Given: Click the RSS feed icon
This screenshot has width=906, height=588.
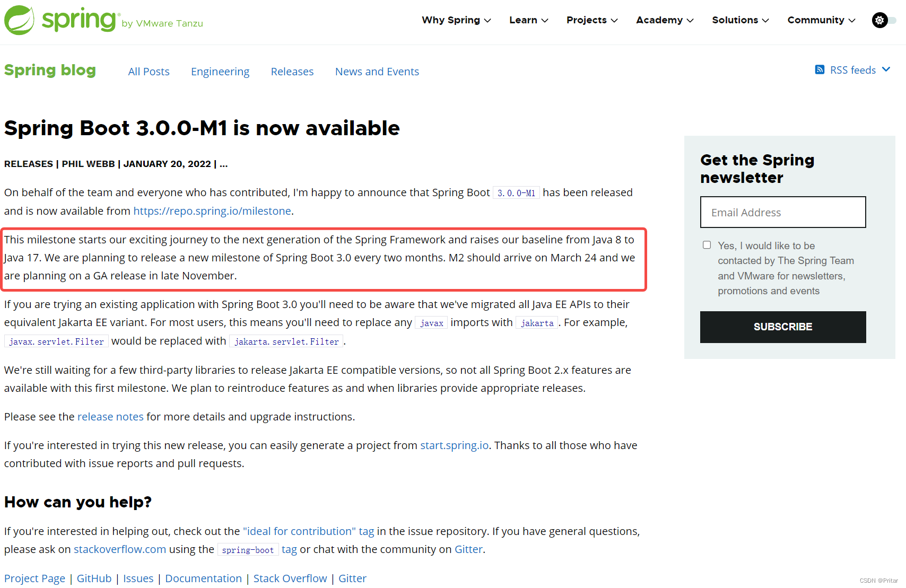Looking at the screenshot, I should point(820,69).
